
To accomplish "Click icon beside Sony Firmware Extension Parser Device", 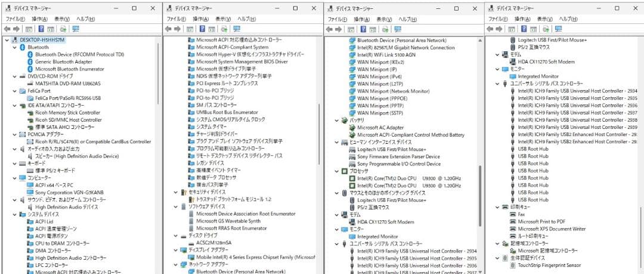I will click(352, 157).
